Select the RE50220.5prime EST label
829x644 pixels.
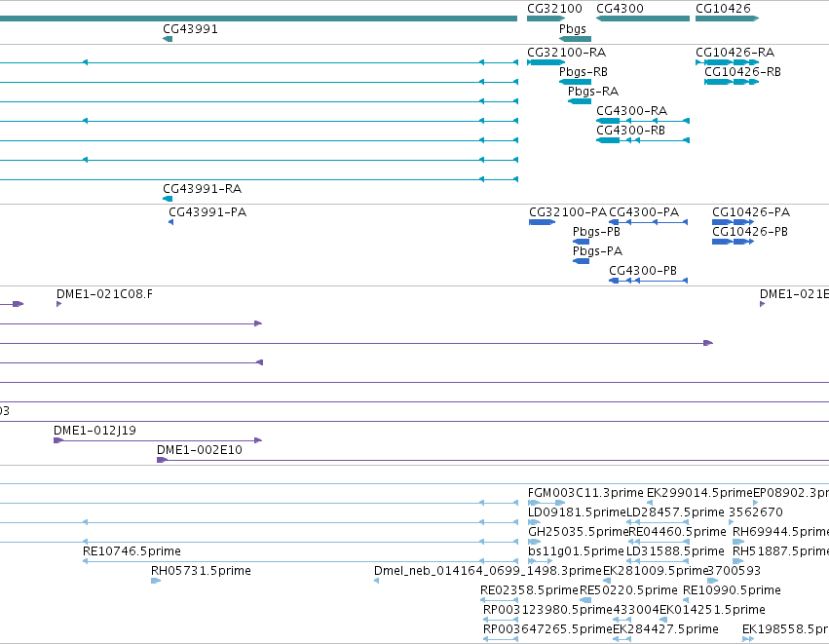628,591
